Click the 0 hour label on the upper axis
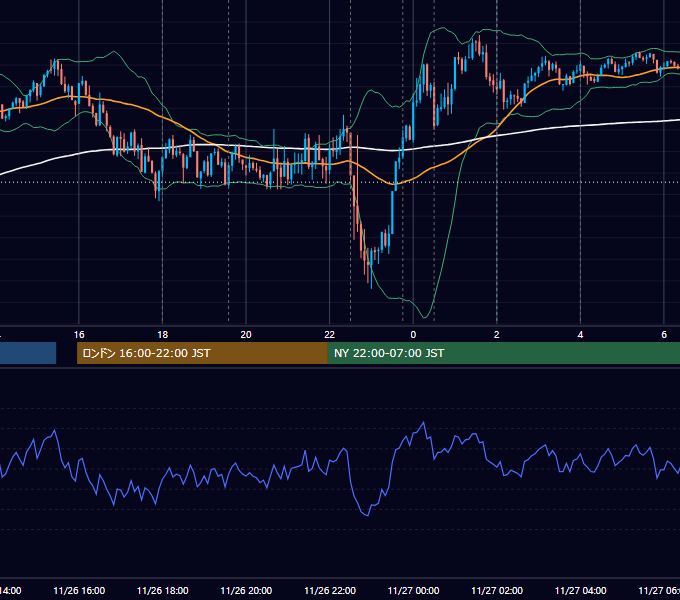Viewport: 680px width, 600px height. pos(413,335)
